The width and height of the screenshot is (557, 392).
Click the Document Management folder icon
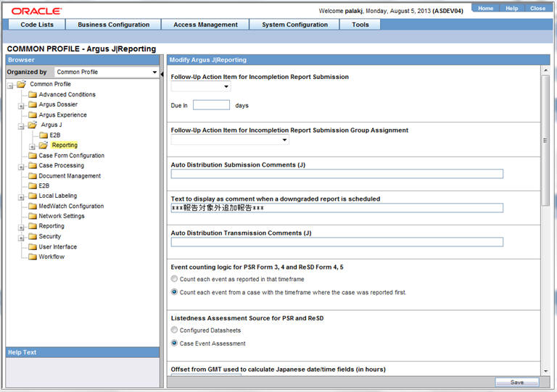click(x=33, y=175)
